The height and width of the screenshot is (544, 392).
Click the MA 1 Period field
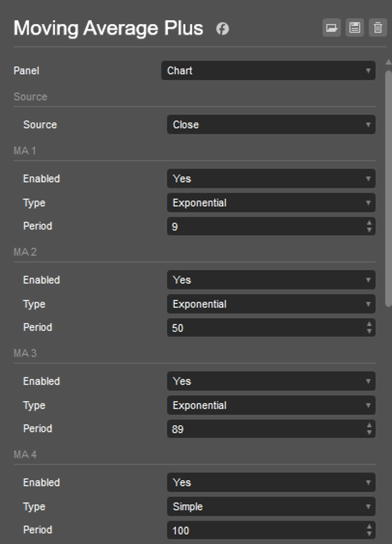pos(265,227)
